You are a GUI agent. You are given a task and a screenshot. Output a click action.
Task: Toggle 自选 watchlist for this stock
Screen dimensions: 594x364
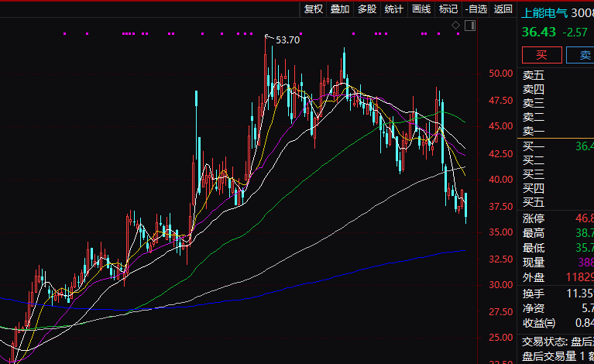click(x=476, y=9)
